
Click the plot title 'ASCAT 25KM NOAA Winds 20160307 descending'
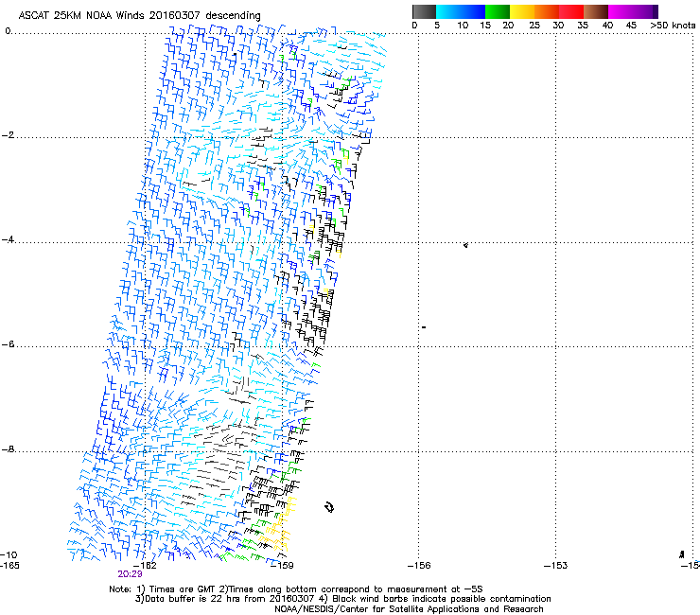coord(139,15)
